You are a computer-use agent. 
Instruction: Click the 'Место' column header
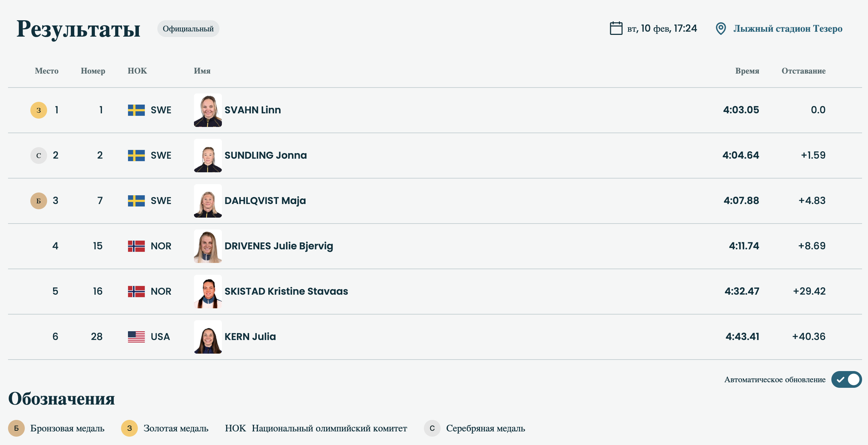coord(47,71)
